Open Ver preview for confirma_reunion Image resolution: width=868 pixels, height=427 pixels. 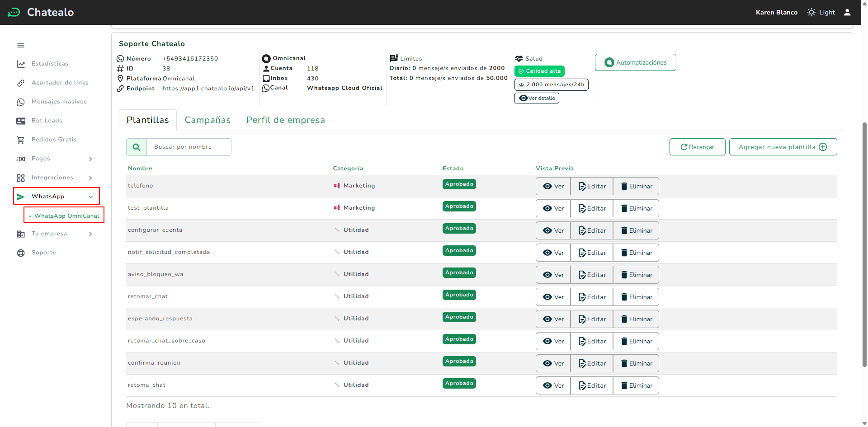(x=553, y=363)
